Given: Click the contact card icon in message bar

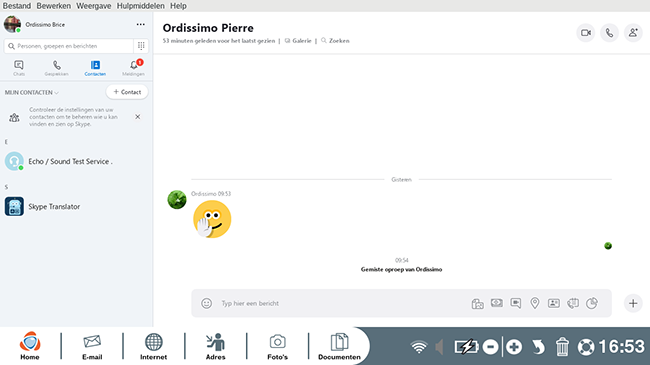Looking at the screenshot, I should pos(554,303).
